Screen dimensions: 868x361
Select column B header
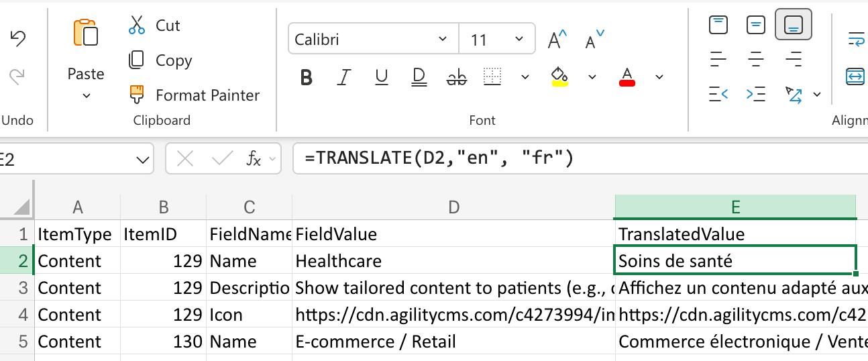pyautogui.click(x=164, y=207)
